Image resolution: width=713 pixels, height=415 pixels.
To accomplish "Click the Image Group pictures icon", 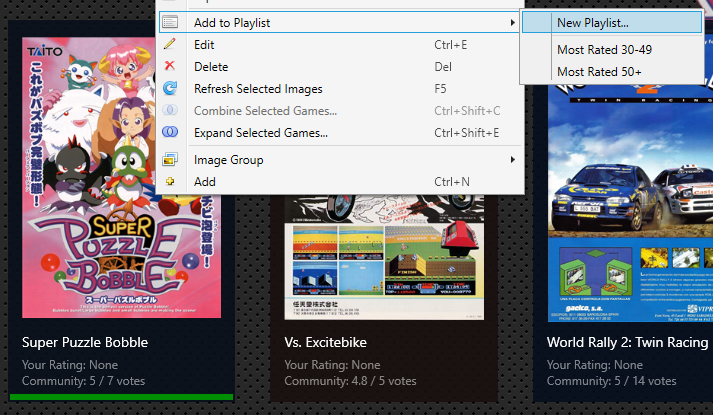I will [x=170, y=160].
